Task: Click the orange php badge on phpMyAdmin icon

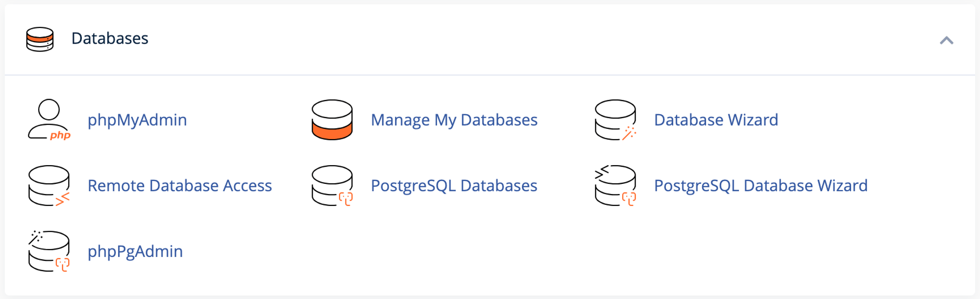Action: (60, 135)
